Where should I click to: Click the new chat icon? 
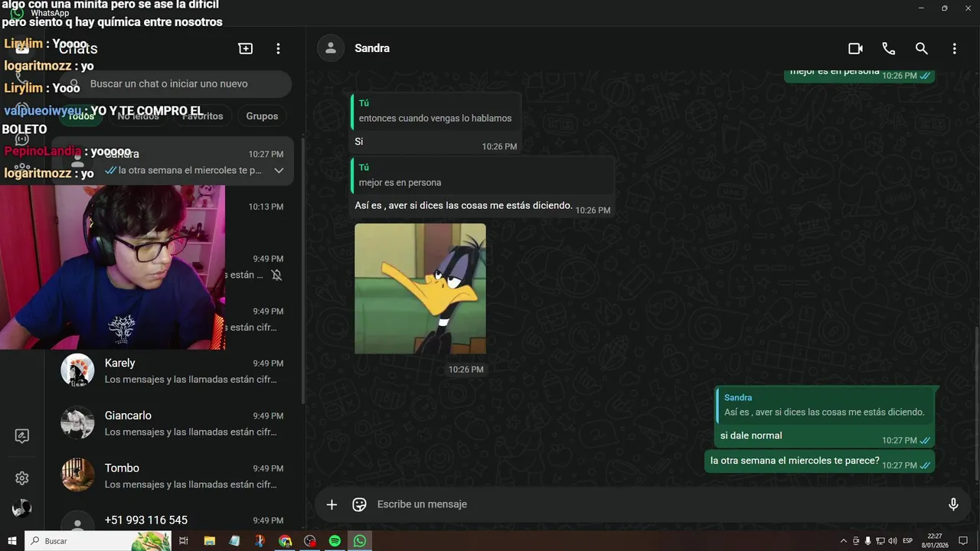246,48
